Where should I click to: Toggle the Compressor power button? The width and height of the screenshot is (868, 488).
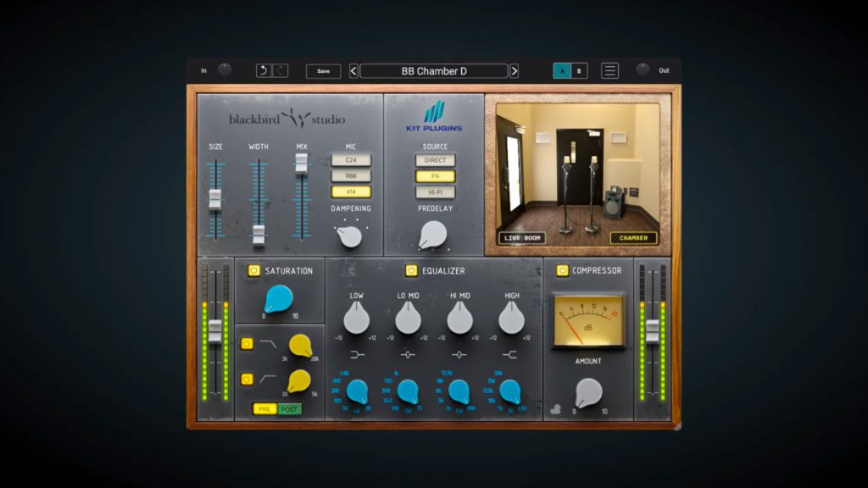pyautogui.click(x=562, y=270)
